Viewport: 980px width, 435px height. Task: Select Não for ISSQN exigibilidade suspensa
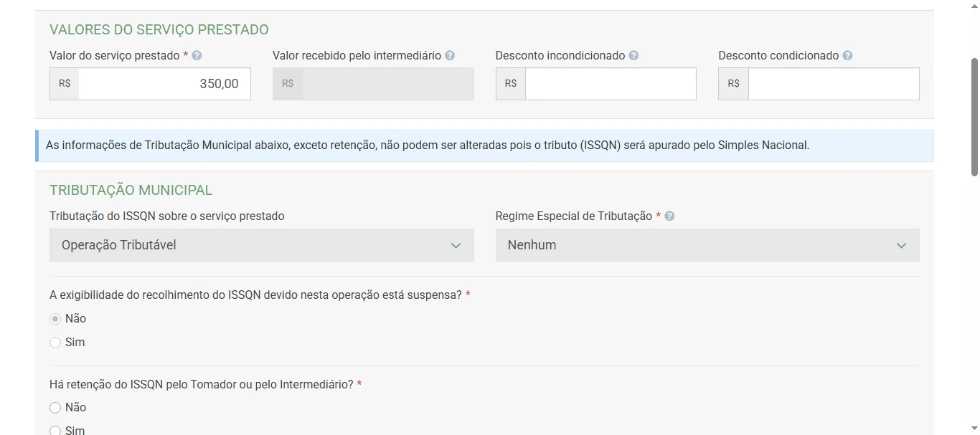55,318
